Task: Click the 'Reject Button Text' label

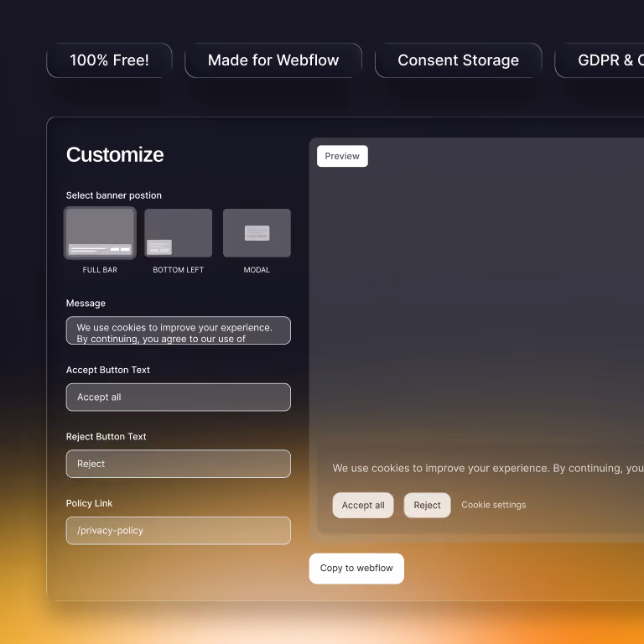Action: pyautogui.click(x=106, y=437)
